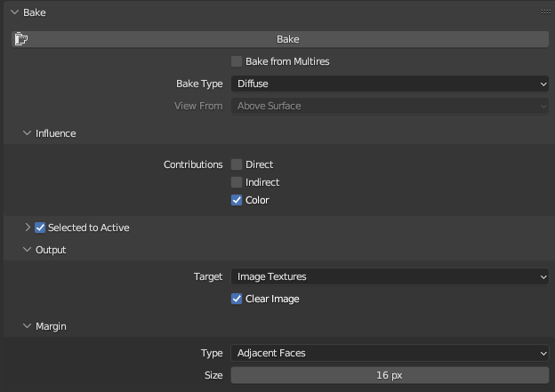555x392 pixels.
Task: Enable Bake from Multires checkbox
Action: tap(237, 61)
